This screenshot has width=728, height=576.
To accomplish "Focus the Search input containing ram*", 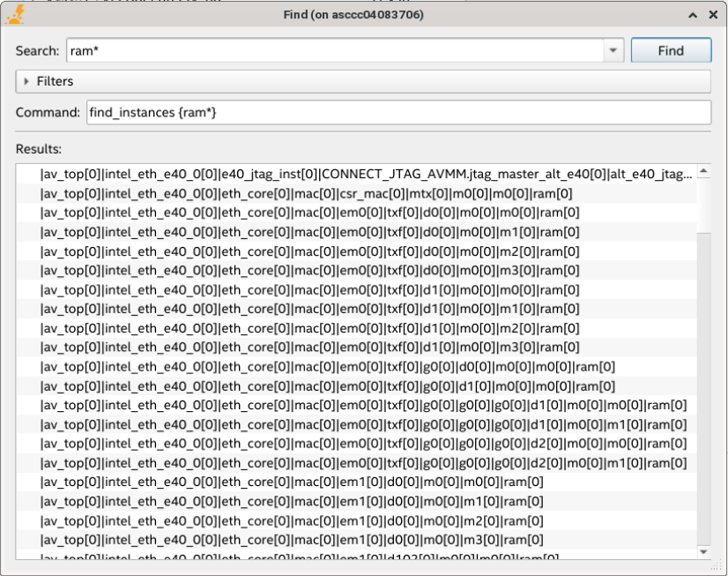I will pyautogui.click(x=335, y=50).
